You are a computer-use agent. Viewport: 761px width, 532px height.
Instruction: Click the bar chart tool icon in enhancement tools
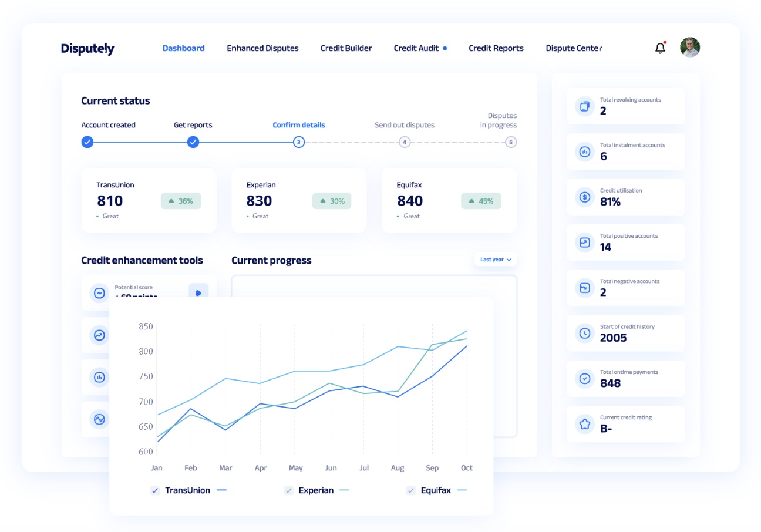tap(99, 377)
